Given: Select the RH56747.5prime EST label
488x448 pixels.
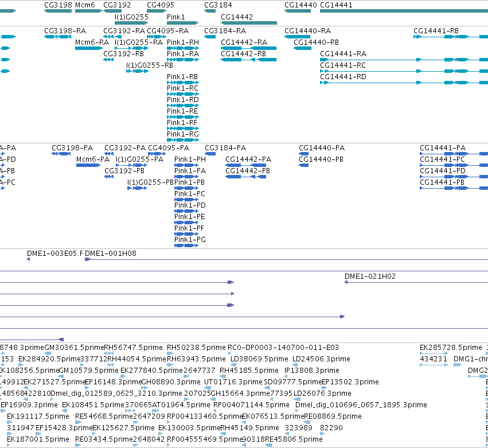Looking at the screenshot, I should [x=133, y=347].
